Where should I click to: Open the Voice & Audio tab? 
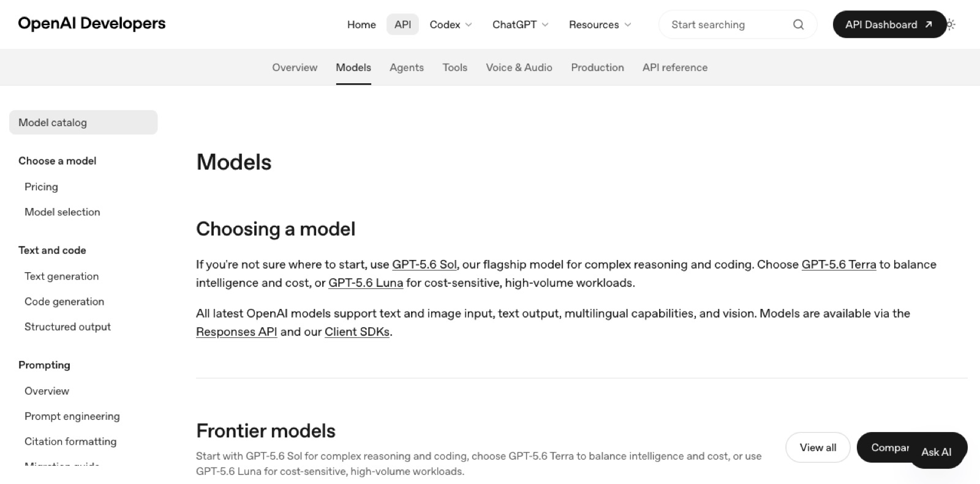[519, 67]
